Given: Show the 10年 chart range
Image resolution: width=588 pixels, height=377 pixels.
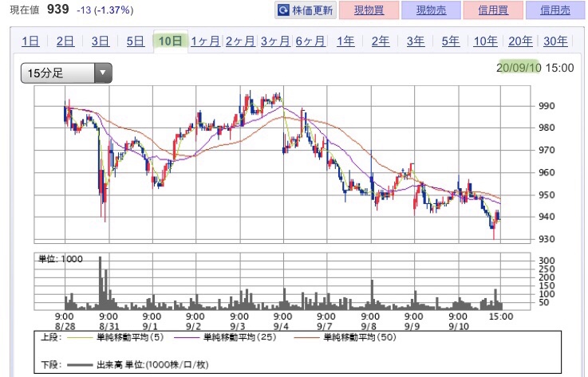Looking at the screenshot, I should (x=485, y=41).
